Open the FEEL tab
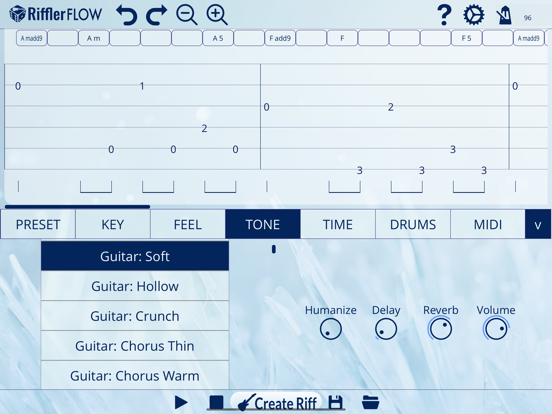 point(188,224)
